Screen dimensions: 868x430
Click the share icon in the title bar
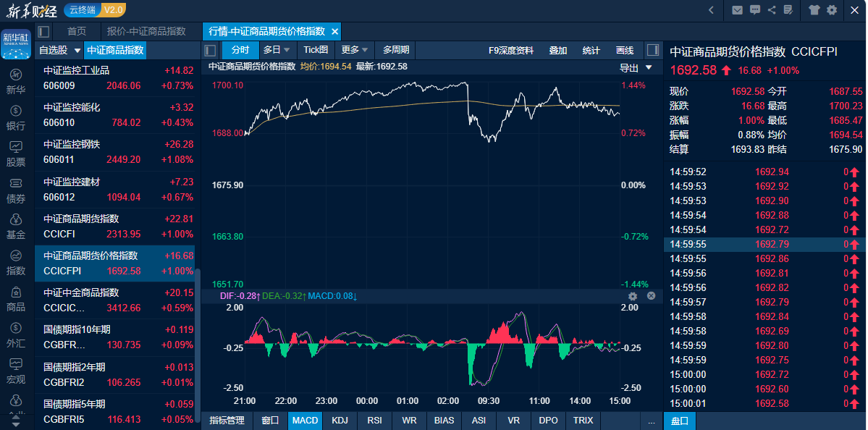(x=772, y=10)
